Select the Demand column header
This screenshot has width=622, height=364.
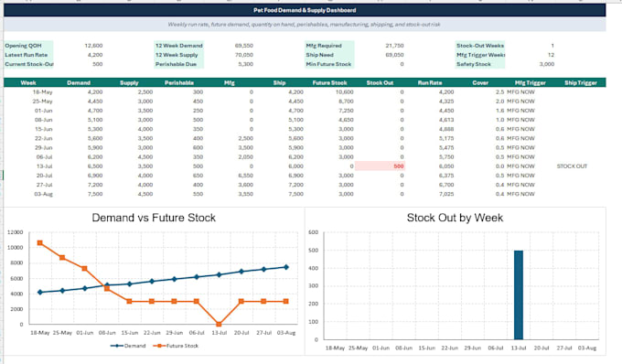tap(79, 83)
